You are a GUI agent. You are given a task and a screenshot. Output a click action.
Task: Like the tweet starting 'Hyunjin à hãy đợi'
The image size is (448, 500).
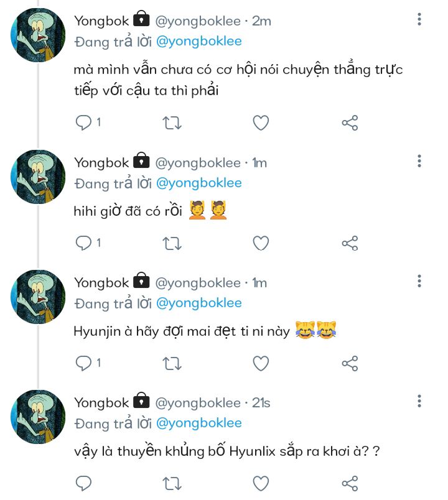pos(261,363)
